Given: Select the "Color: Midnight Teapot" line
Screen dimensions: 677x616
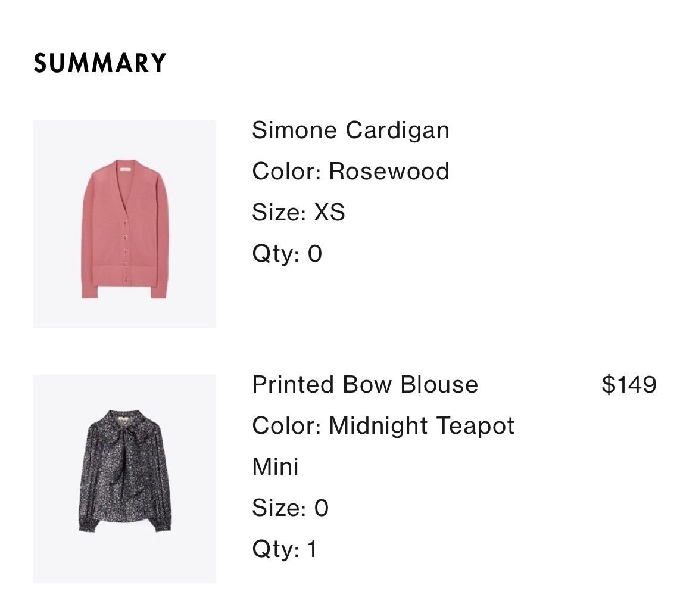Looking at the screenshot, I should click(383, 425).
